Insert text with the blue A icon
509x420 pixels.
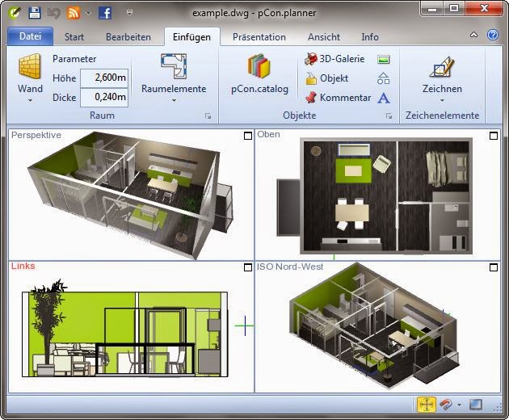tap(384, 98)
